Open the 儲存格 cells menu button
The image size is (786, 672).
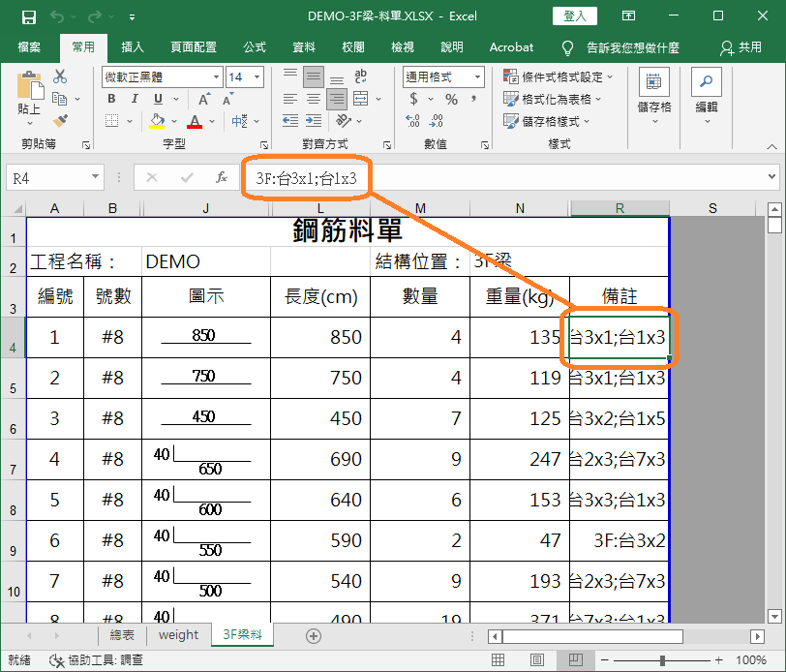coord(654,96)
